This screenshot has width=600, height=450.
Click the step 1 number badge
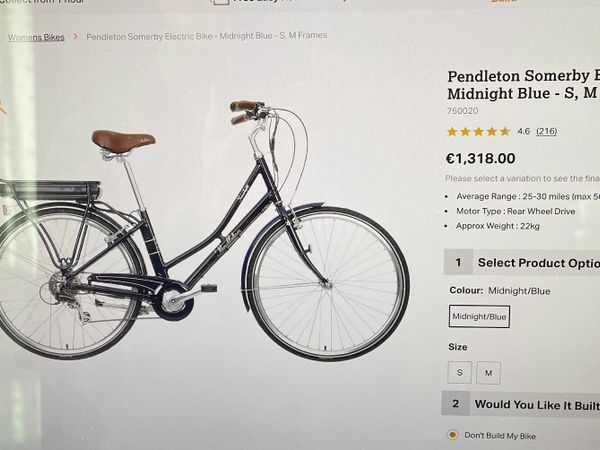pyautogui.click(x=458, y=262)
